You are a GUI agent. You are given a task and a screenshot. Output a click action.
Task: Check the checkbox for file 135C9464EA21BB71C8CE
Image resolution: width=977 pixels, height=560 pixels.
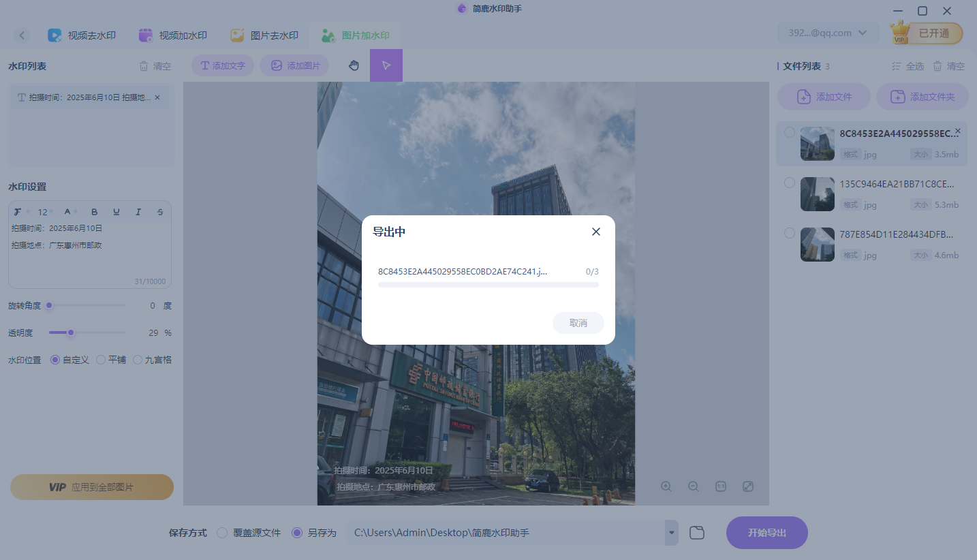coord(789,182)
